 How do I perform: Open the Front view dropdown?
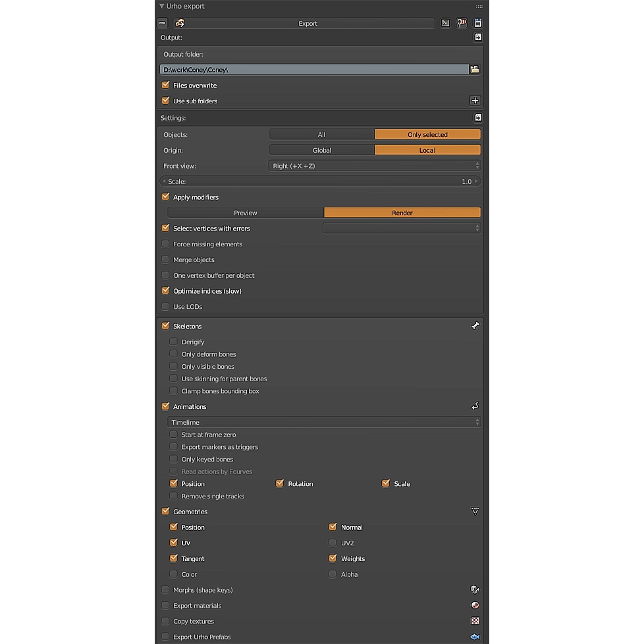pyautogui.click(x=375, y=166)
